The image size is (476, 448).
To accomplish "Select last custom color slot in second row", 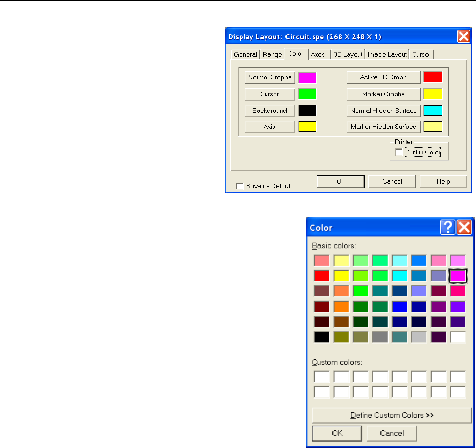I will (458, 392).
